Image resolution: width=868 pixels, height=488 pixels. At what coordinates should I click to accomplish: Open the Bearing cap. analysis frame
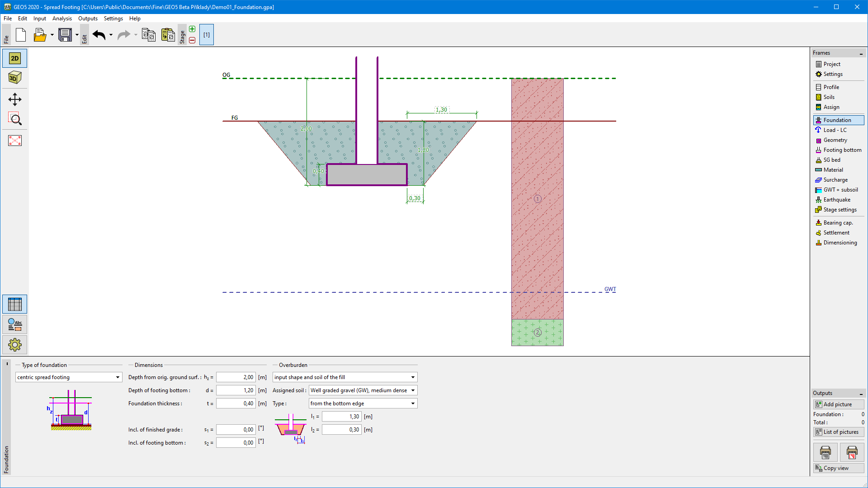839,223
